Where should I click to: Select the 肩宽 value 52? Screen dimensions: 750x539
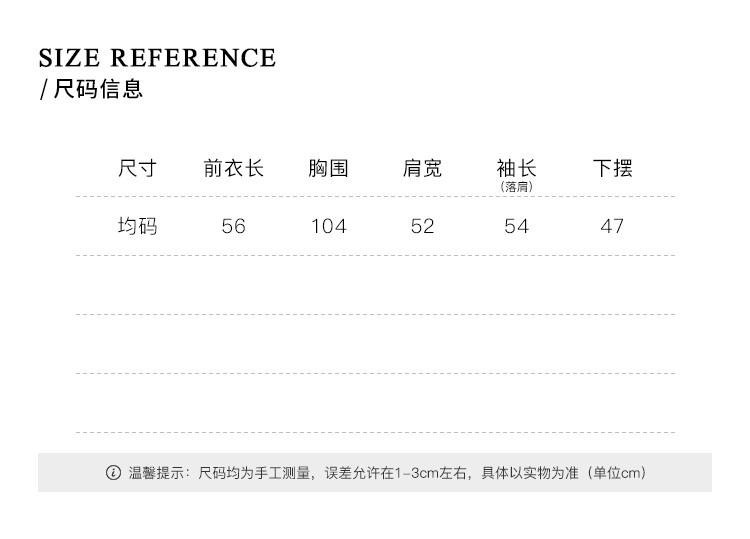[422, 227]
